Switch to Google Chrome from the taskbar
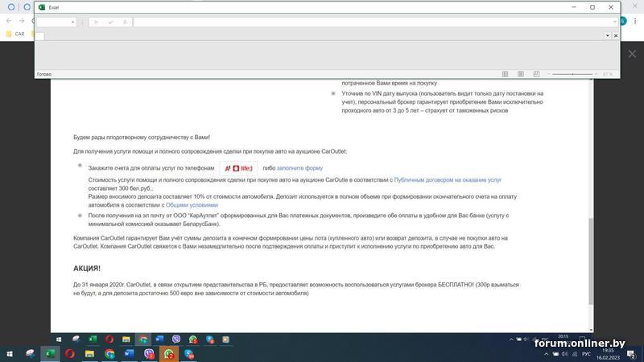Image resolution: width=644 pixels, height=362 pixels. coord(109,354)
